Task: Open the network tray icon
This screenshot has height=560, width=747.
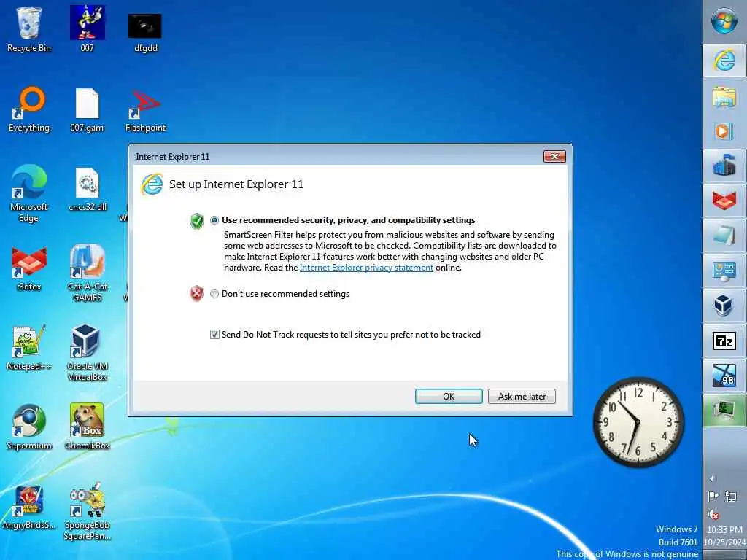Action: click(731, 497)
